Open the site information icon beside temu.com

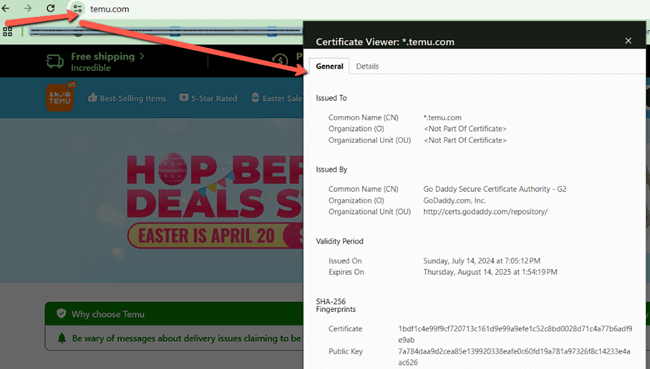(78, 8)
